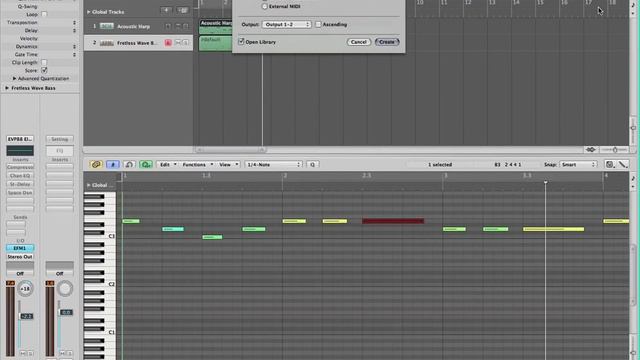
Task: Toggle the Clip Length checkbox
Action: [44, 62]
